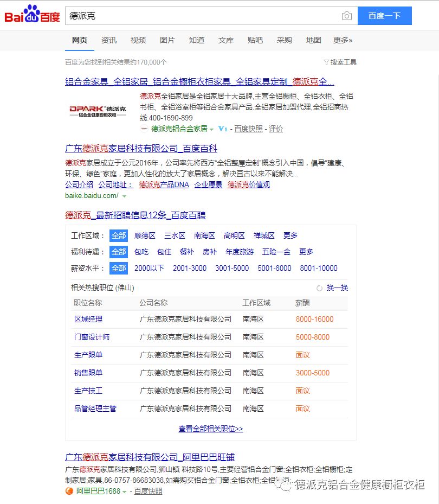Image resolution: width=439 pixels, height=504 pixels.
Task: Click the Baidu logo
Action: tap(32, 15)
